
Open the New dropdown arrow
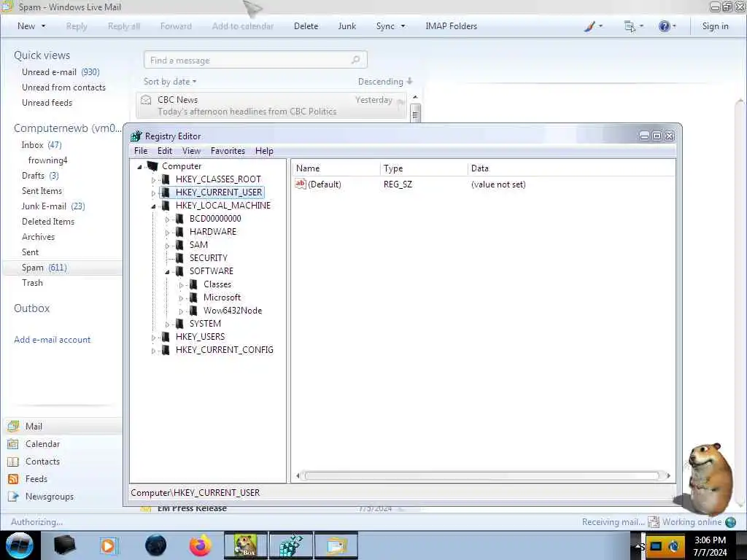[43, 26]
